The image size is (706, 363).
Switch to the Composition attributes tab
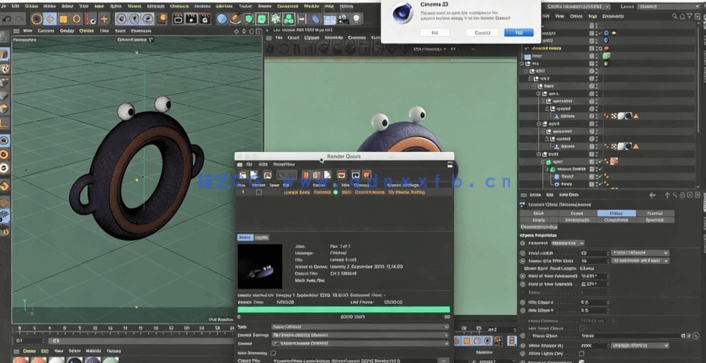click(616, 220)
